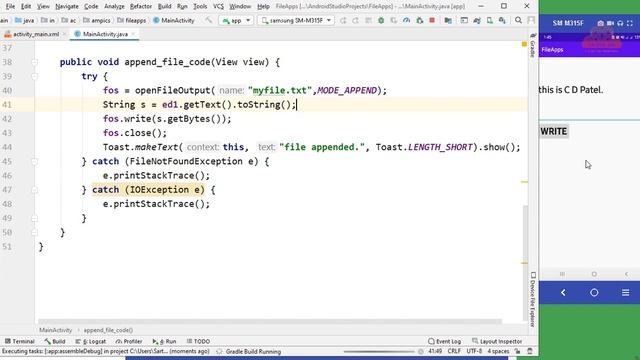This screenshot has height=360, width=640.
Task: Click the editor horizontal scrollbar
Action: [269, 322]
